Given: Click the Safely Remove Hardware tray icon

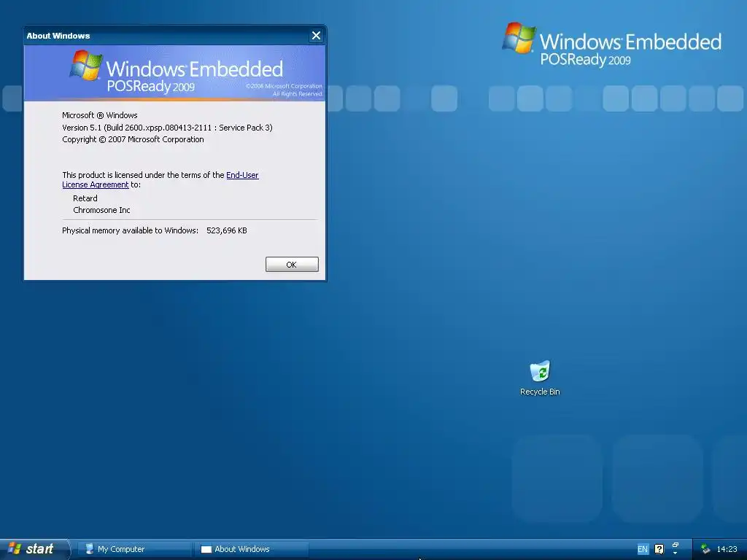Looking at the screenshot, I should pos(705,549).
